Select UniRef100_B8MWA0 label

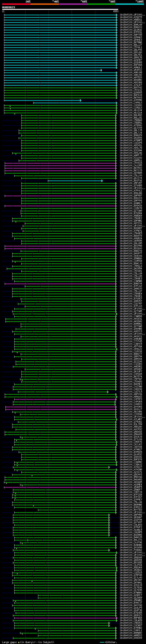(131, 633)
